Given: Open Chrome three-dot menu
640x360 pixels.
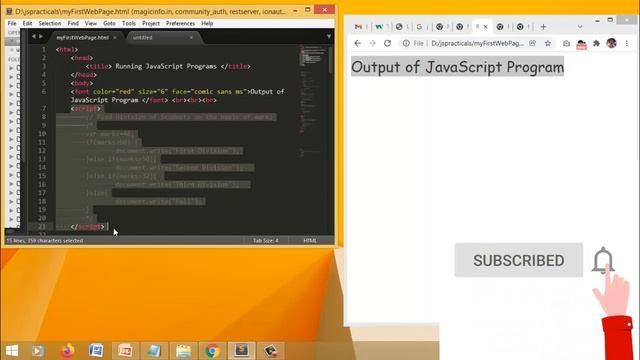Looking at the screenshot, I should pyautogui.click(x=627, y=43).
